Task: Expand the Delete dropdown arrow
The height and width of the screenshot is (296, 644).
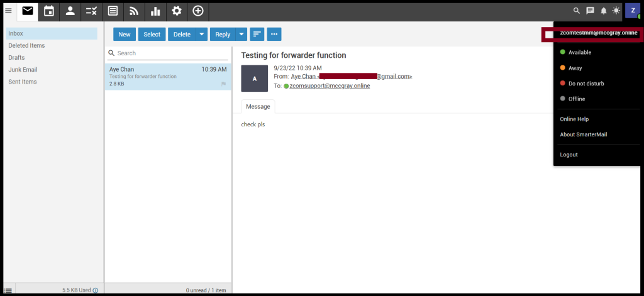Action: [202, 35]
